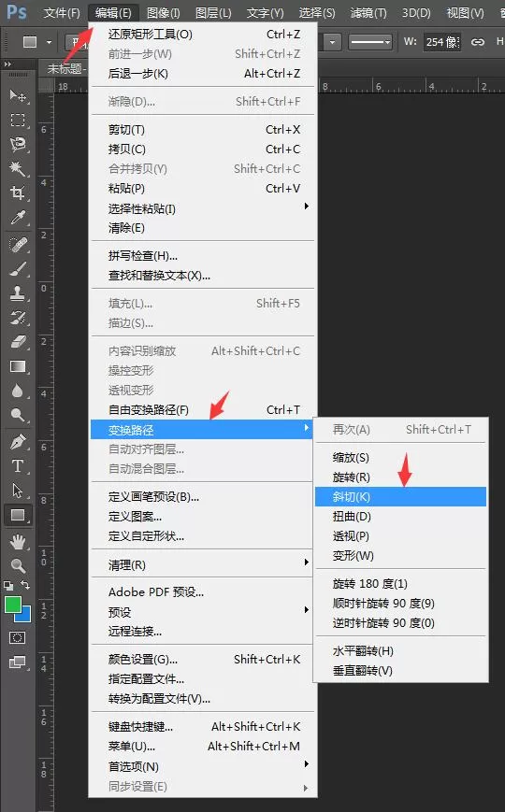Select the Zoom tool
Screen dimensions: 505x812
point(18,565)
